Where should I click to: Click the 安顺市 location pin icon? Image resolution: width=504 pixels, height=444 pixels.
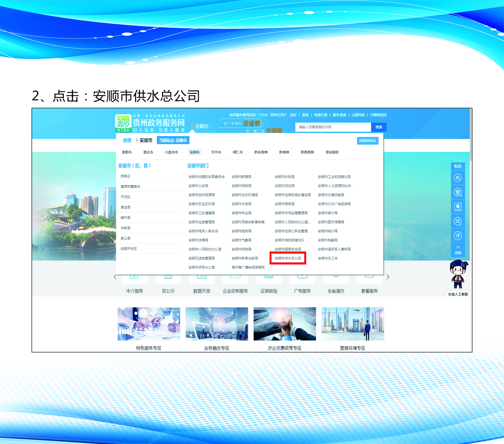coord(192,126)
